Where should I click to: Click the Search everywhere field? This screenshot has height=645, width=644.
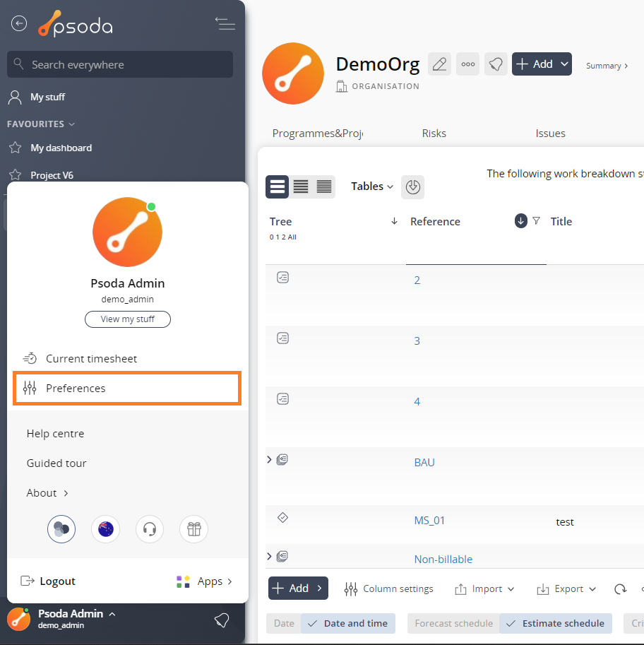click(120, 64)
